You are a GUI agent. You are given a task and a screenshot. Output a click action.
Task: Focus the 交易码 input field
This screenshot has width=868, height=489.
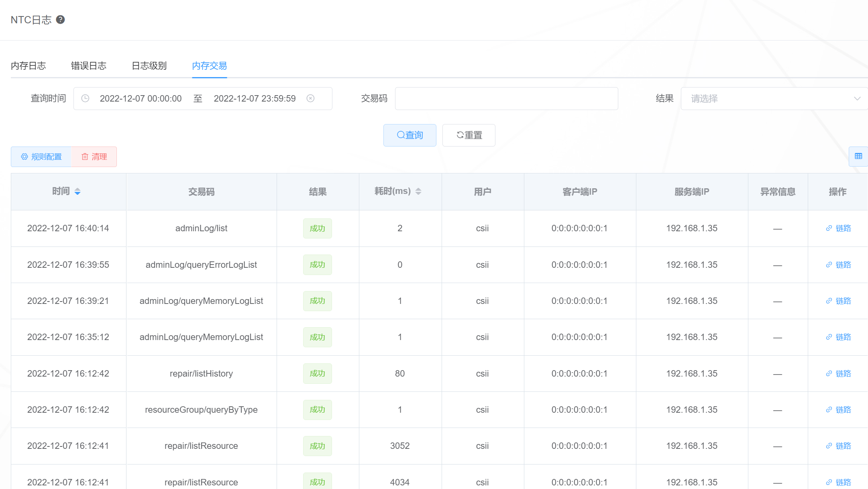pos(507,98)
